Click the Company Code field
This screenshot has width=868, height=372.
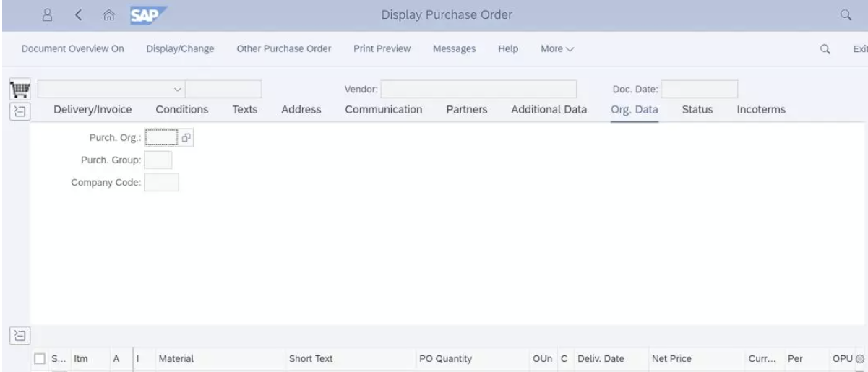point(161,183)
